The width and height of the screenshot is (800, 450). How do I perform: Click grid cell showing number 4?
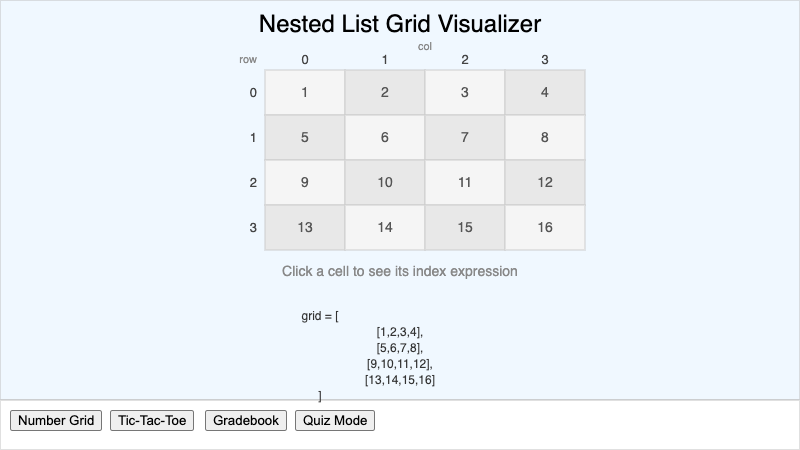coord(545,93)
